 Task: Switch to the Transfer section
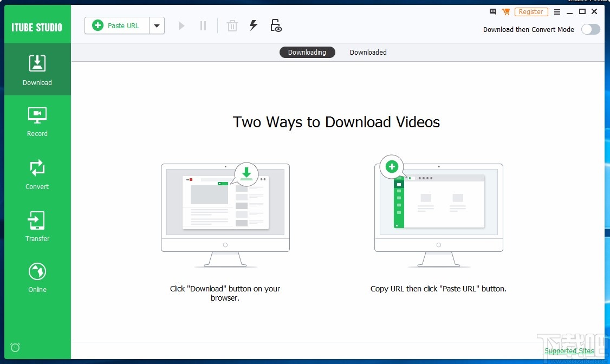coord(37,226)
